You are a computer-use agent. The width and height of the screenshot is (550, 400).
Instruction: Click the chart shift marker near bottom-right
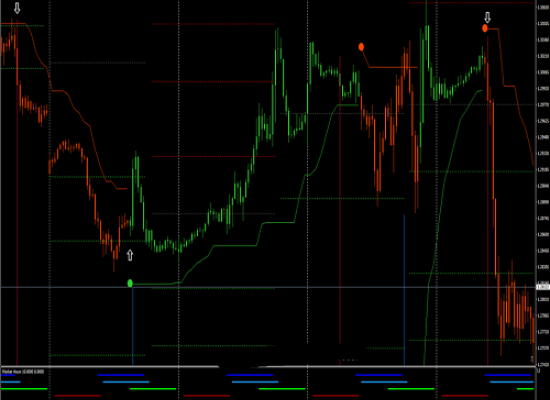coord(532,359)
